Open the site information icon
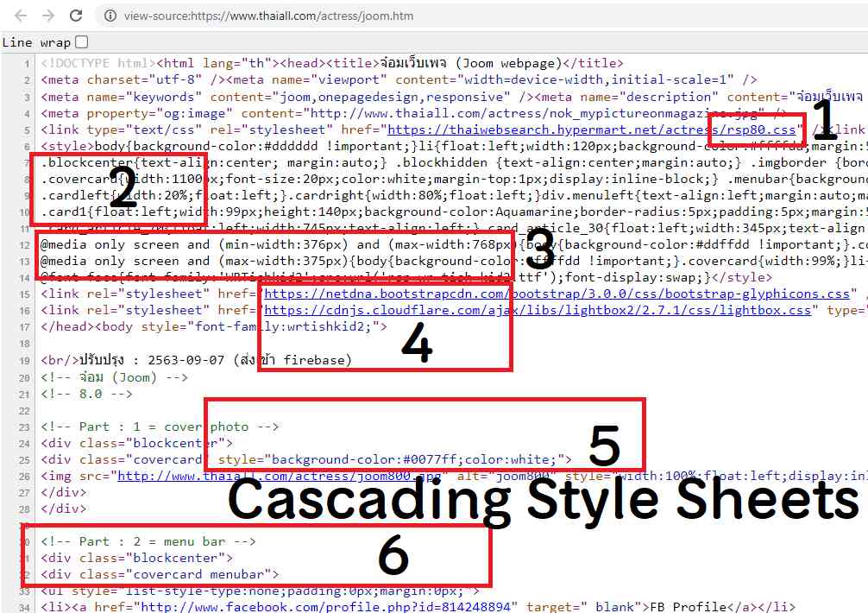Screen dimensions: 868x613 110,16
